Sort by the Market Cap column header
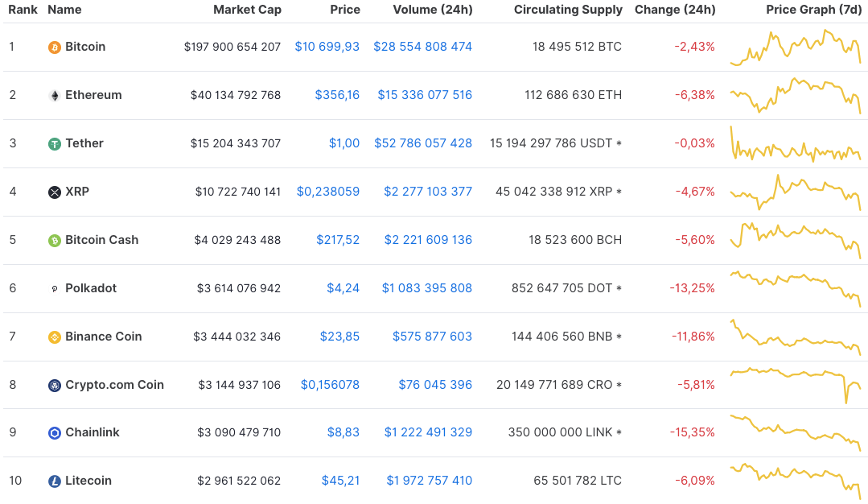 pos(247,10)
